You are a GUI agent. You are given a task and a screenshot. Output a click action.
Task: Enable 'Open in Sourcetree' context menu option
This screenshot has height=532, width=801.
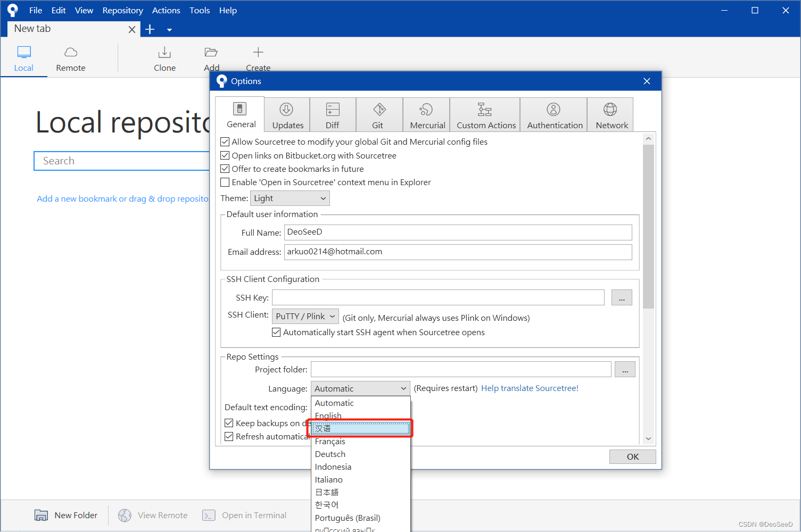click(x=225, y=182)
